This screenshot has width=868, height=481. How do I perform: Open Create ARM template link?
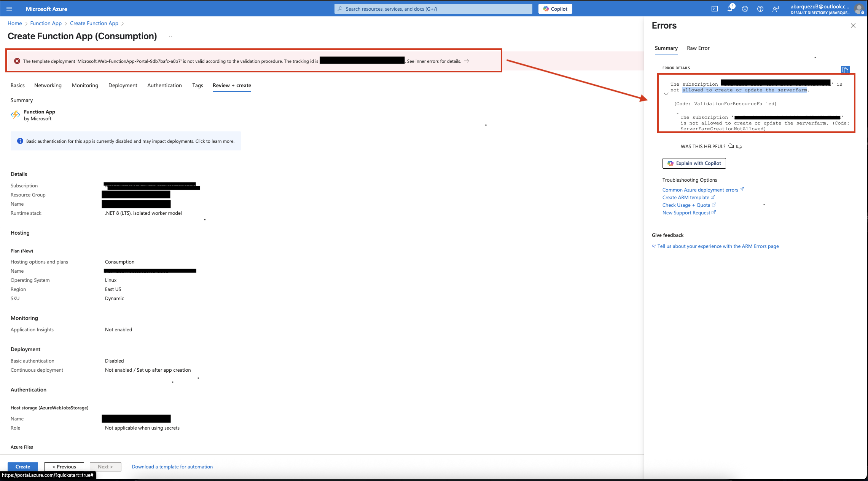click(688, 197)
